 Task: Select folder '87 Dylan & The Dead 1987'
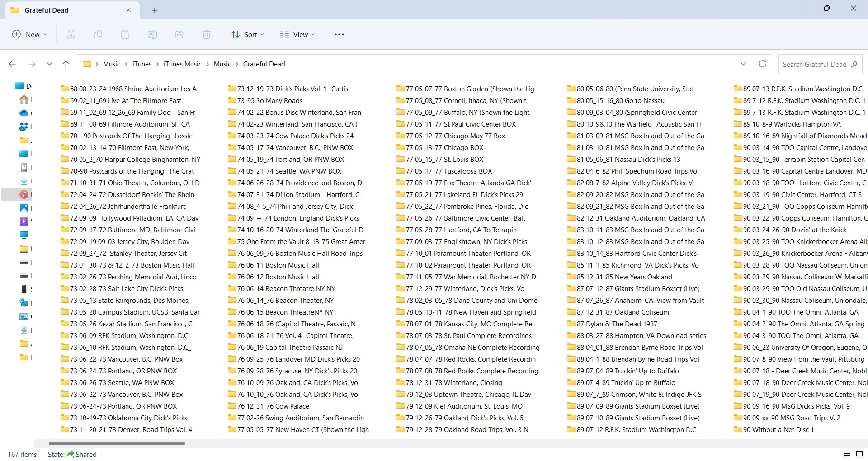(613, 324)
